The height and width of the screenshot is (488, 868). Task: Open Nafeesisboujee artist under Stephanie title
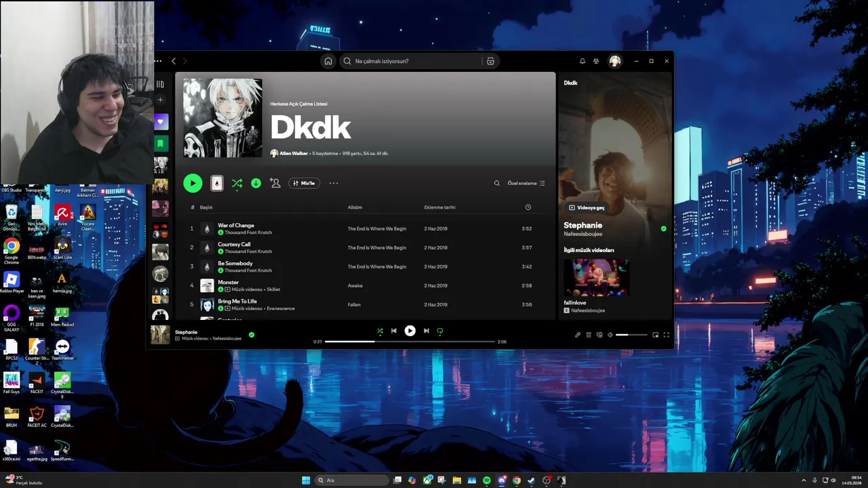click(x=583, y=234)
